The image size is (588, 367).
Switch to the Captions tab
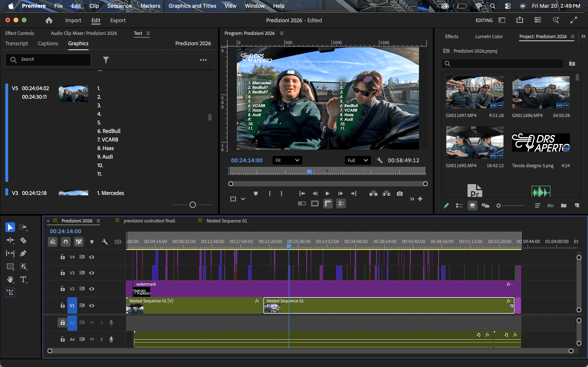[x=48, y=43]
